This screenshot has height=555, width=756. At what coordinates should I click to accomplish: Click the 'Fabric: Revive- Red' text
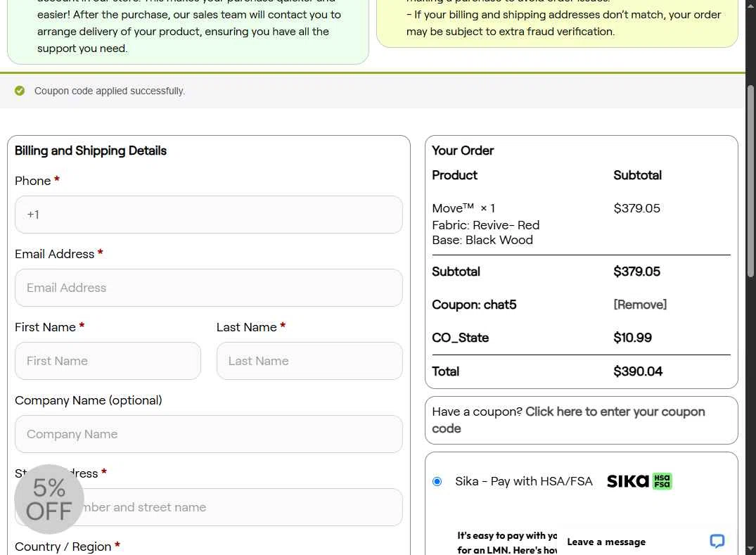coord(485,225)
